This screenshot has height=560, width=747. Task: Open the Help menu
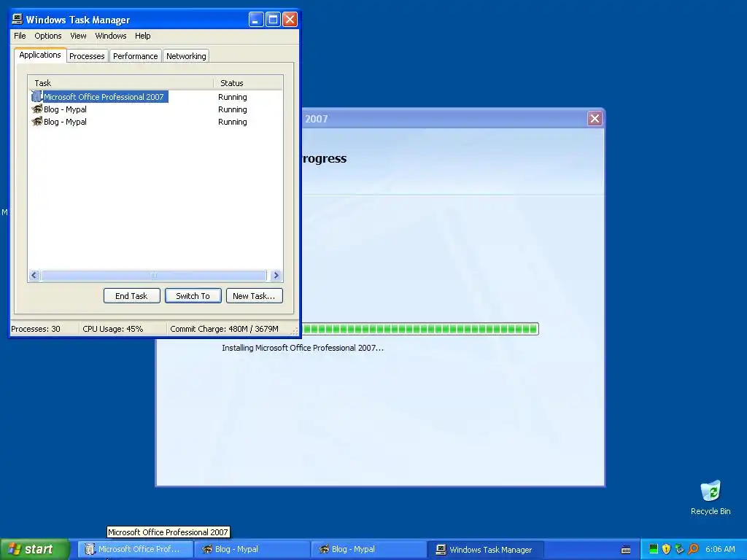[x=142, y=36]
